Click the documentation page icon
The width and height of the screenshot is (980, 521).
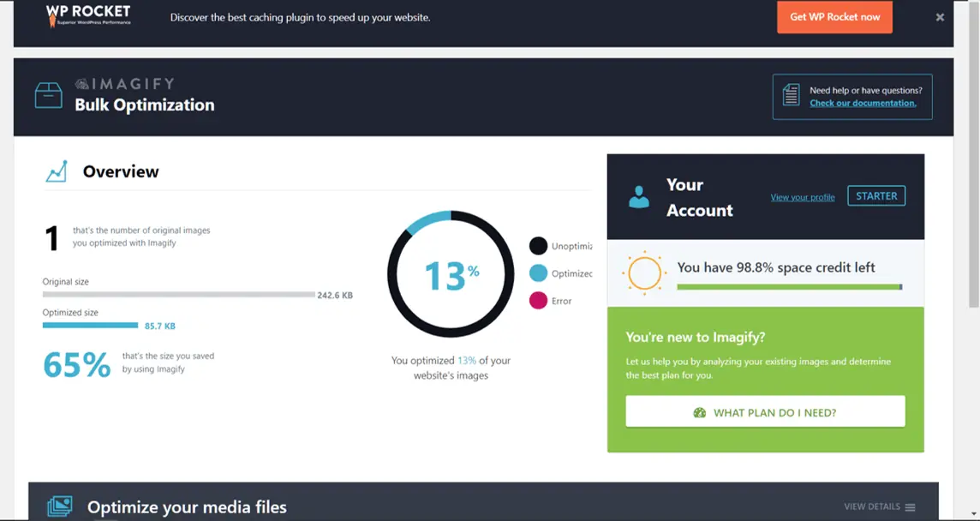792,96
